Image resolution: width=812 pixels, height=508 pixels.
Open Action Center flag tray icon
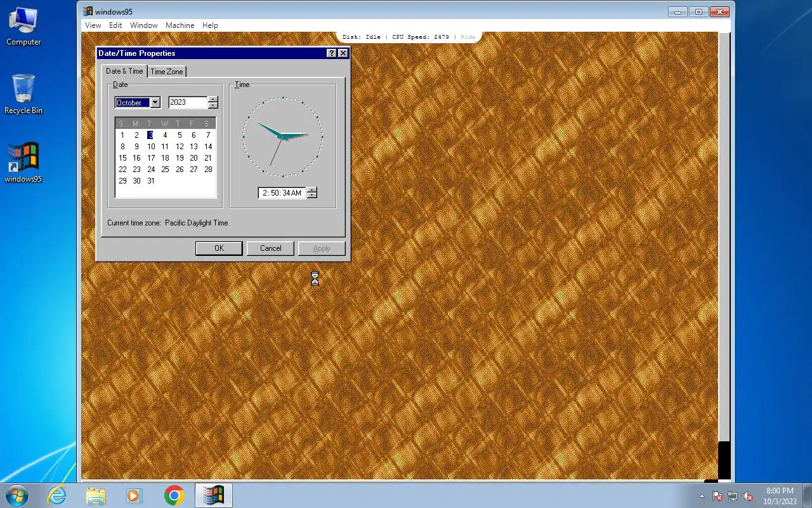[718, 496]
